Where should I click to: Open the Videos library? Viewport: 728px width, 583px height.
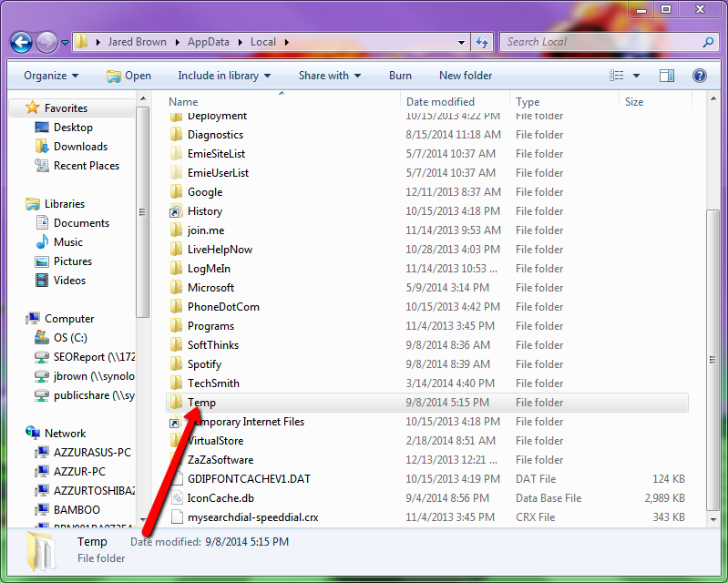coord(69,281)
